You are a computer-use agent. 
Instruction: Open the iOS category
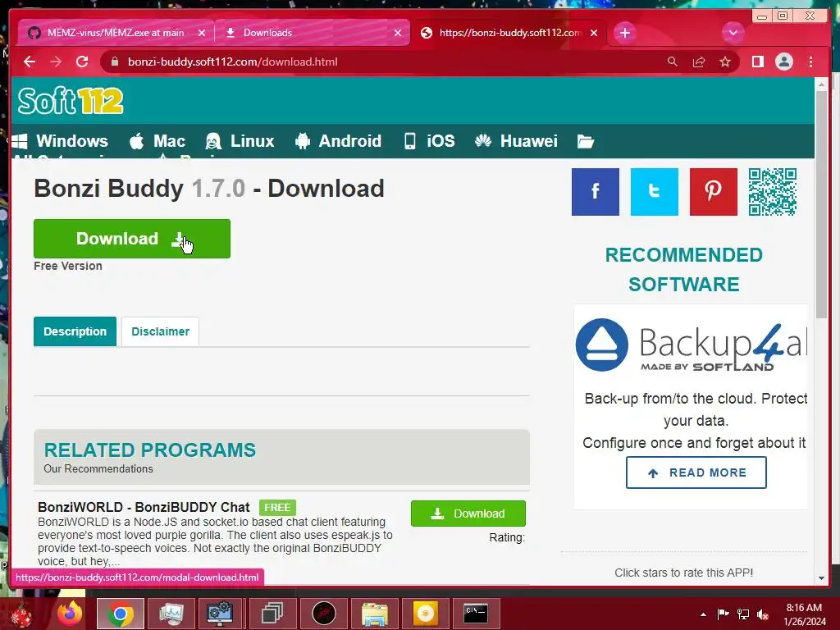click(x=429, y=141)
